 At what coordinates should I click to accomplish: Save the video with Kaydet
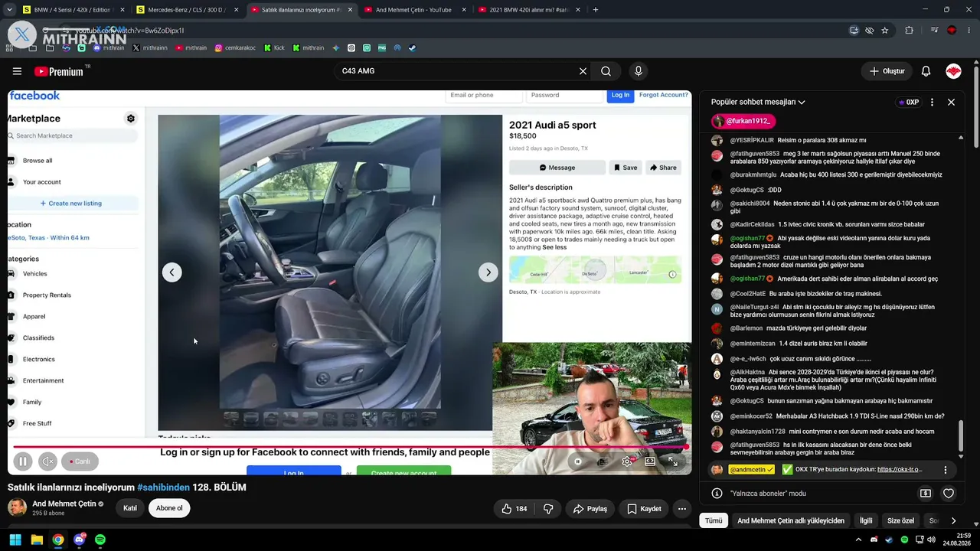[x=644, y=509]
